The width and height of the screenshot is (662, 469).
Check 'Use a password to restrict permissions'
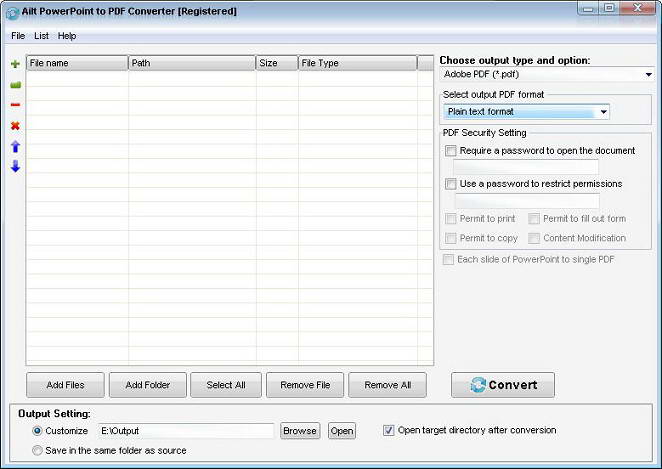(451, 184)
